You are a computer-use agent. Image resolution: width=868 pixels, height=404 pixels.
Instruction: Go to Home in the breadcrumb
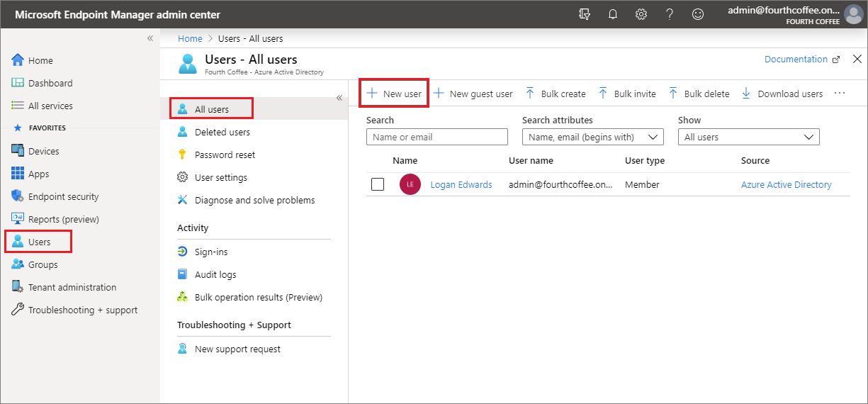(190, 38)
